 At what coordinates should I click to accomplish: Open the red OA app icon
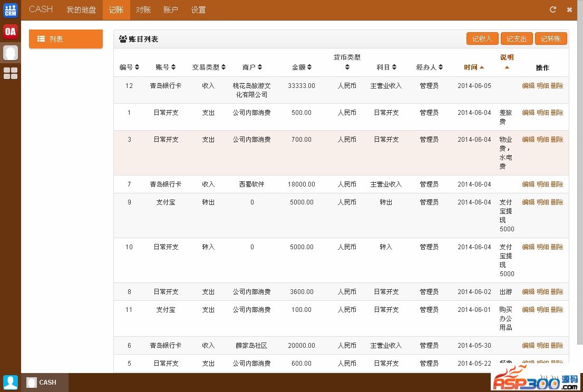pyautogui.click(x=11, y=32)
